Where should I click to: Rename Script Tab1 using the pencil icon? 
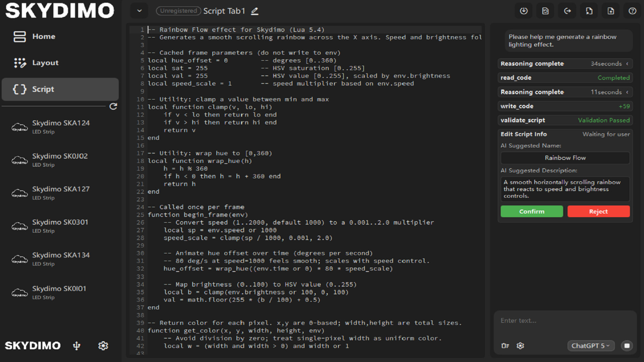click(254, 11)
